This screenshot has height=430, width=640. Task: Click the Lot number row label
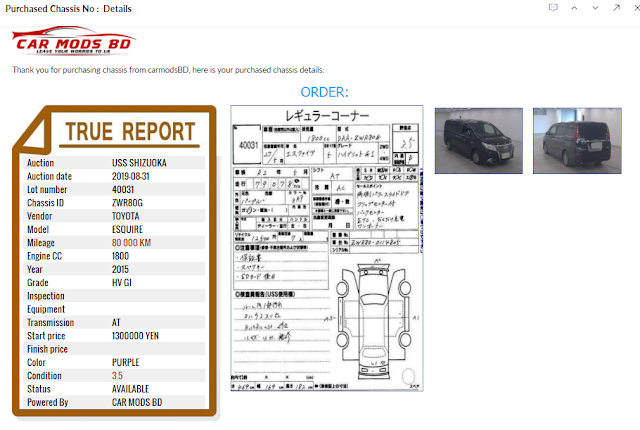point(47,190)
